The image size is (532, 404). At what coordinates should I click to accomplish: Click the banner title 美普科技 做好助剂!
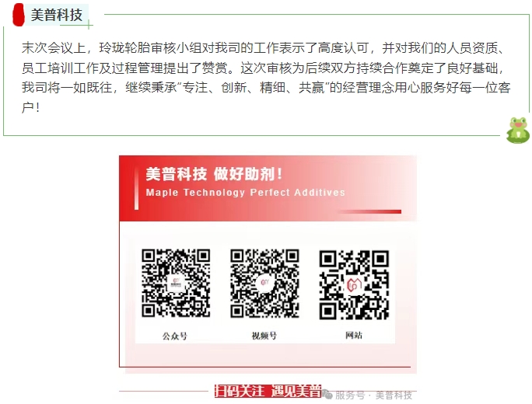click(x=214, y=174)
